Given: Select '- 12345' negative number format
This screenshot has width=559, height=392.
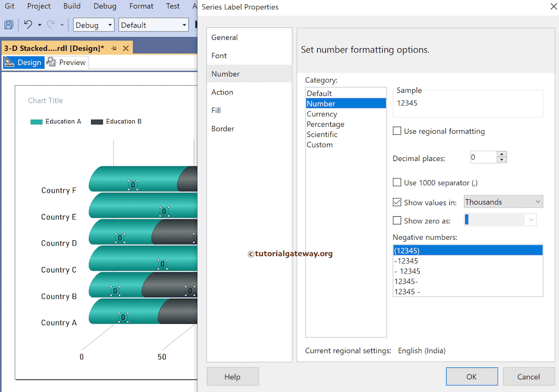Looking at the screenshot, I should [468, 271].
